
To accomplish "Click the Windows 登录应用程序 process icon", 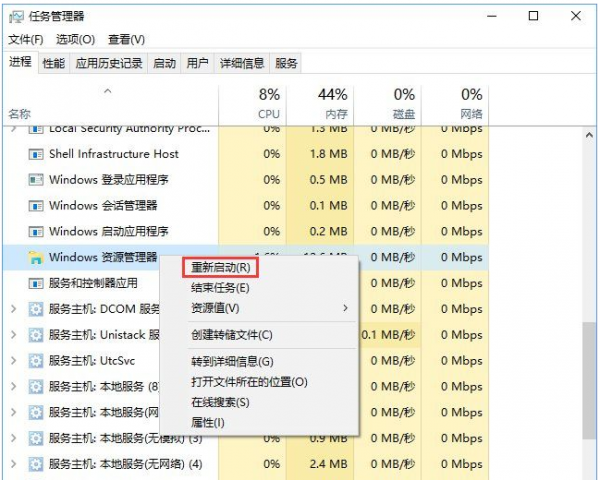I will pyautogui.click(x=36, y=181).
